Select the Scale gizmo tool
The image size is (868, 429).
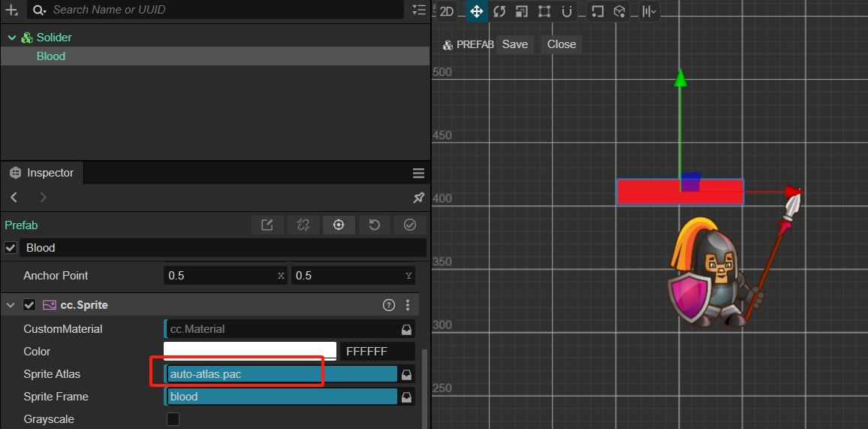tap(521, 11)
